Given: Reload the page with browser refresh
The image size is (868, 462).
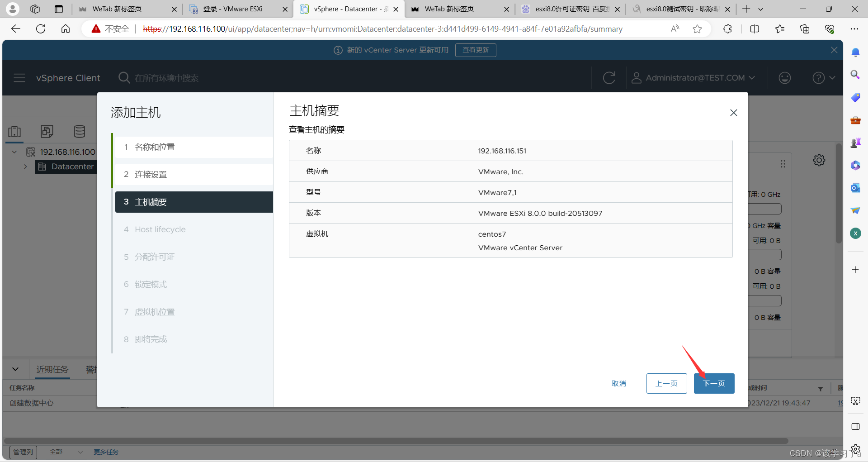Looking at the screenshot, I should point(41,29).
